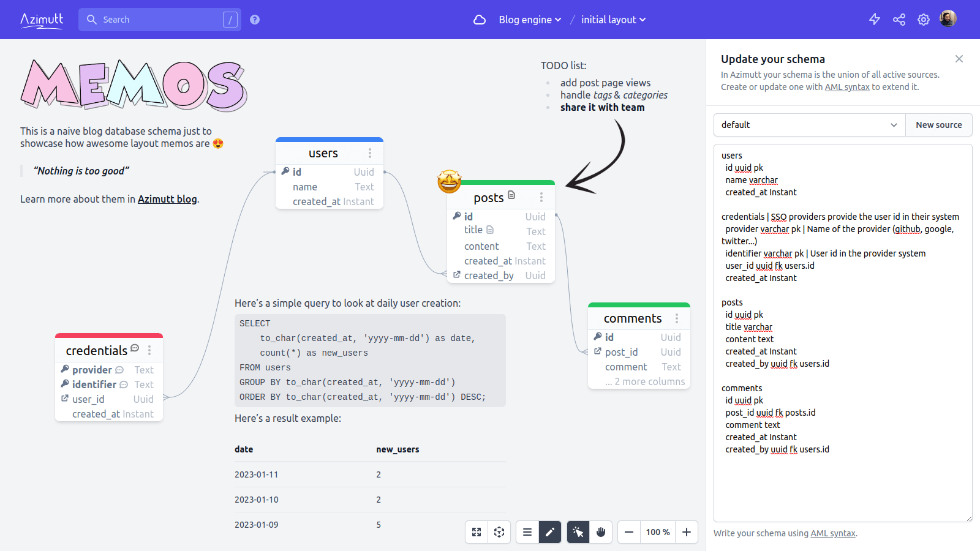Open the initial layout dropdown
Viewport: 980px width, 551px height.
point(613,20)
